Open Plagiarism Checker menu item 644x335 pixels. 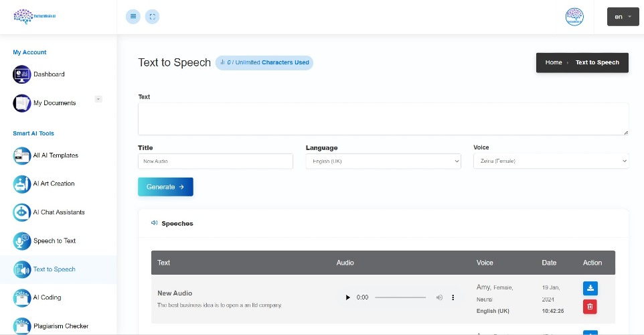click(61, 326)
